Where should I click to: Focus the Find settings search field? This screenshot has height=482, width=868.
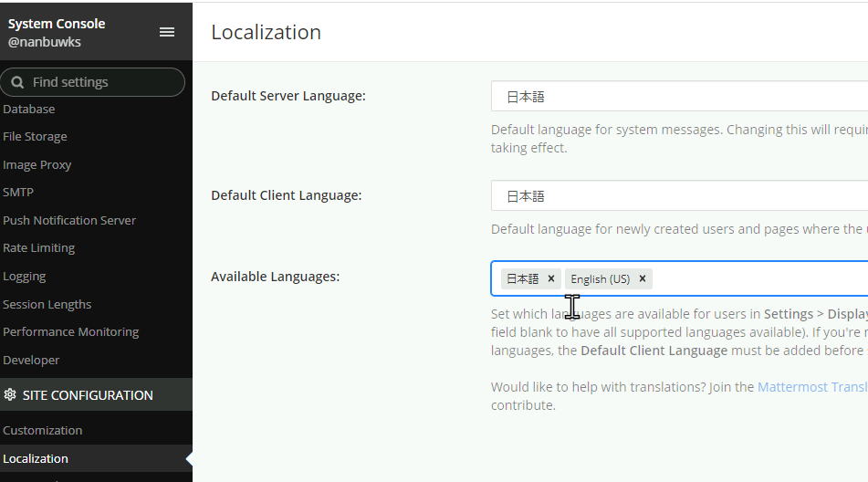tap(92, 82)
